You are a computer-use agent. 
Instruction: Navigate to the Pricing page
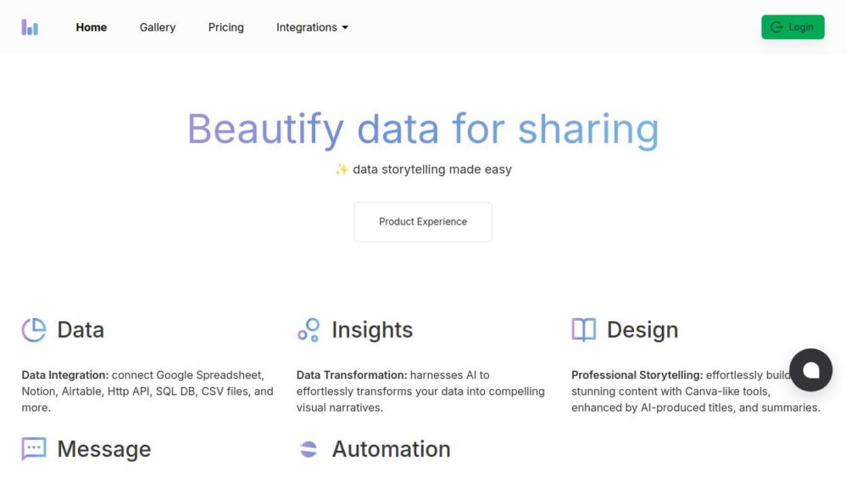click(x=226, y=27)
